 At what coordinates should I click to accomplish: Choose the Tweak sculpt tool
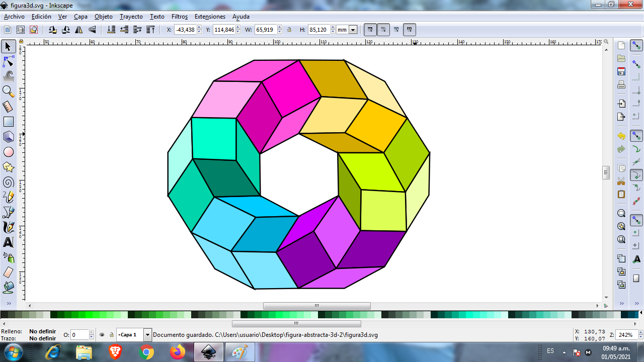8,76
